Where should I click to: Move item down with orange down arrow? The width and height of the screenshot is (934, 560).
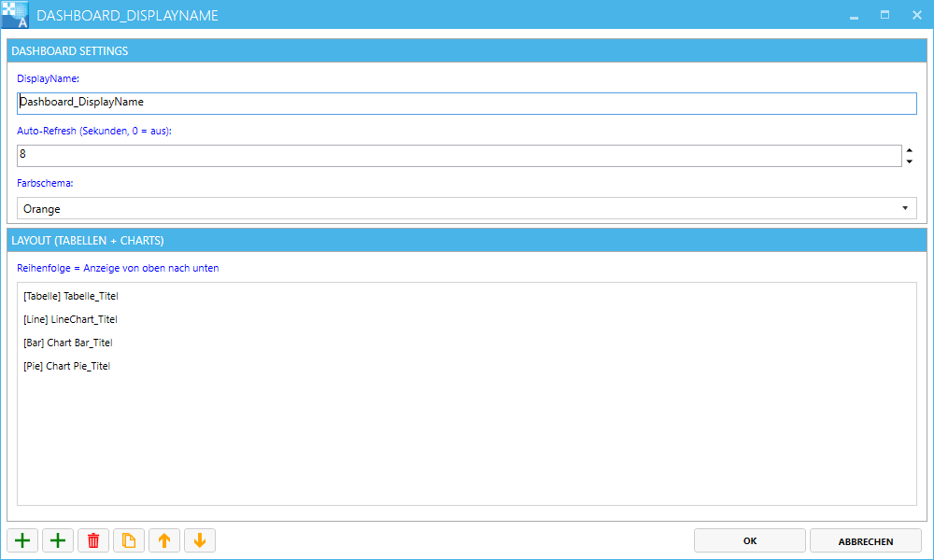click(200, 540)
